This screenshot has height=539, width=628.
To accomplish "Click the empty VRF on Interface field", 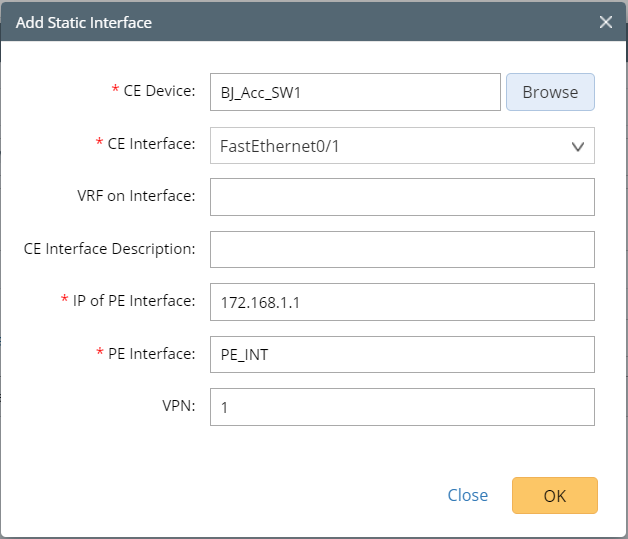I will pos(402,197).
